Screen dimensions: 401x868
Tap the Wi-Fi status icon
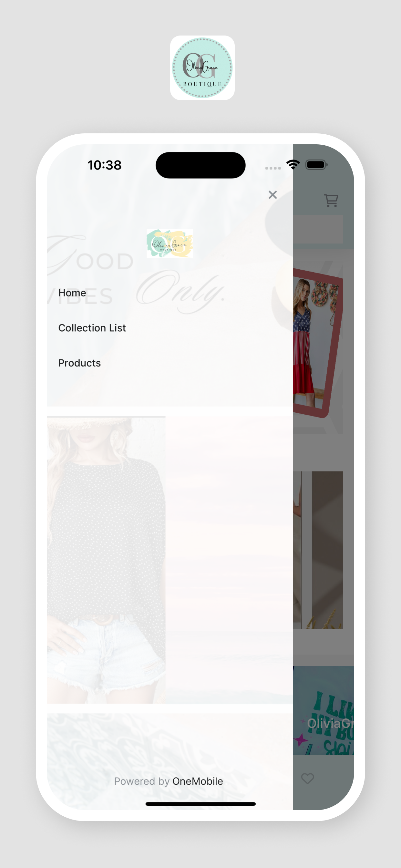point(293,165)
